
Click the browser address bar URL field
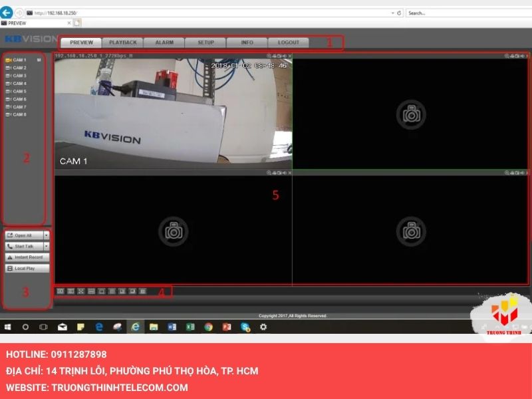pyautogui.click(x=207, y=13)
